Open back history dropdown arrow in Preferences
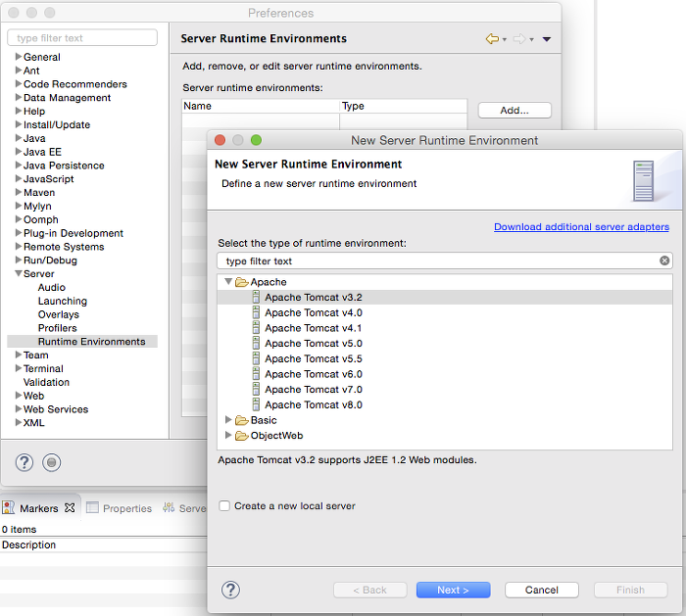 coord(505,40)
